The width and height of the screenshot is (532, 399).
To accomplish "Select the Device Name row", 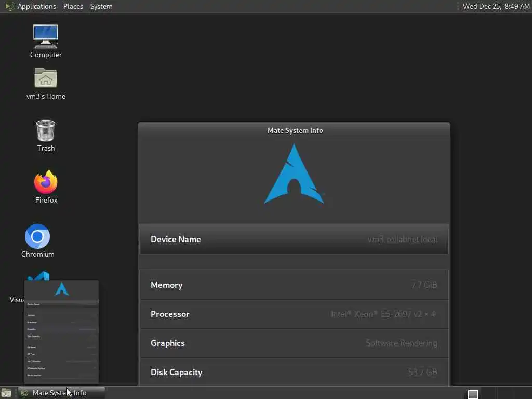I will click(294, 239).
